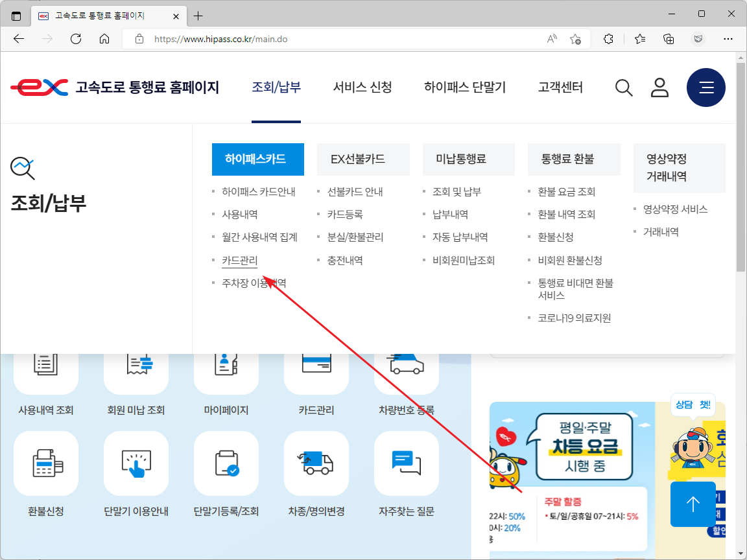This screenshot has height=560, width=747.
Task: Go to browser home icon
Action: click(104, 39)
